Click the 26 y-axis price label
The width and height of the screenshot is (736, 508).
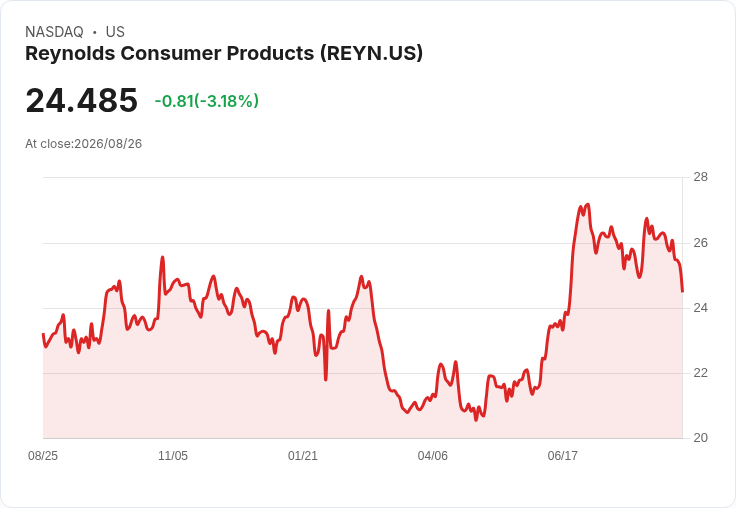(700, 243)
